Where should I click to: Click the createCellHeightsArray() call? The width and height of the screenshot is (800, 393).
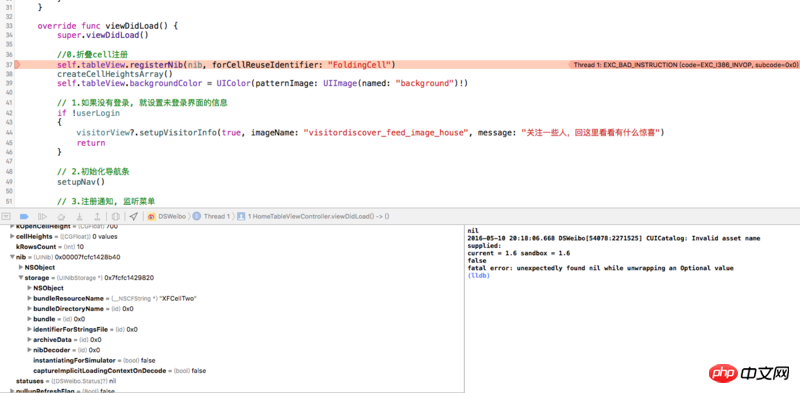[x=115, y=74]
